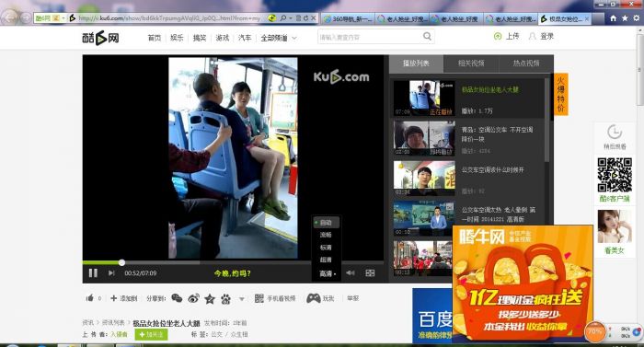Share the video to Weibo

[193, 298]
